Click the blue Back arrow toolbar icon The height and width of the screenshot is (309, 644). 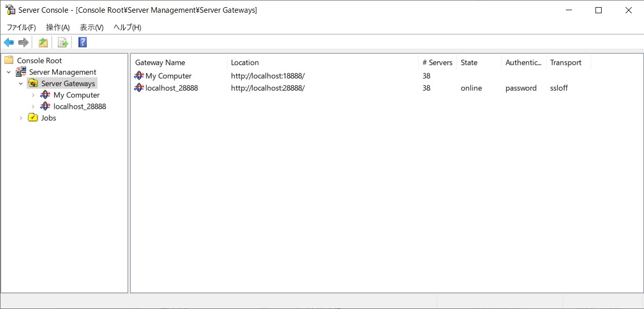[9, 43]
